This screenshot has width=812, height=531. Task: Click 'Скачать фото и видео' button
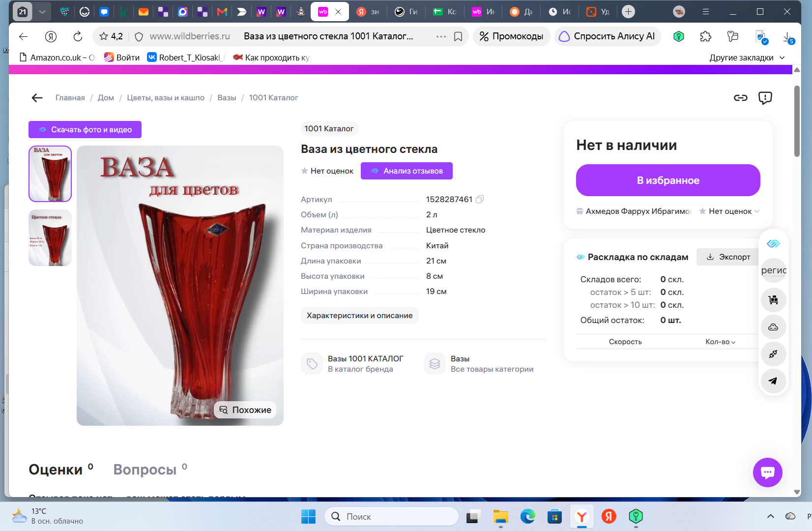pos(85,130)
